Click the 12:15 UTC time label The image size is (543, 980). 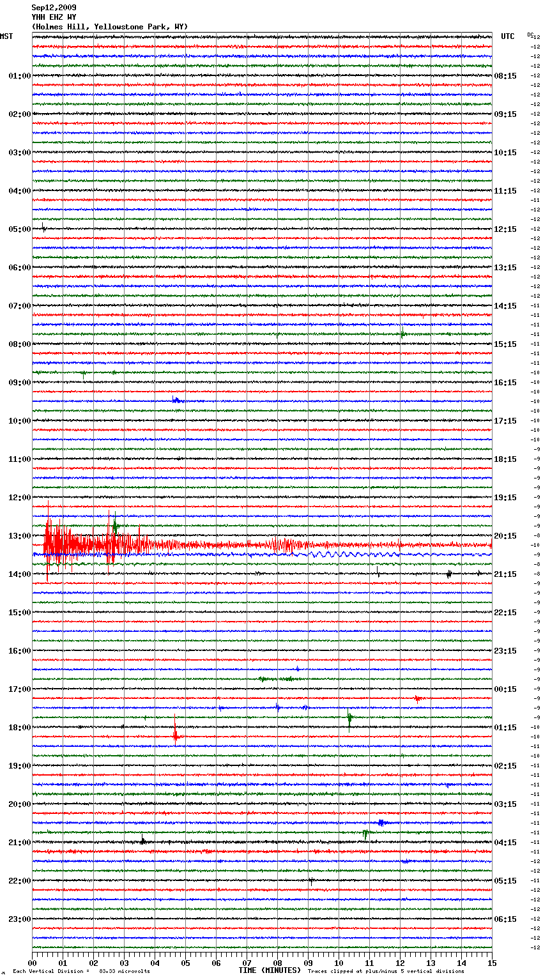pyautogui.click(x=505, y=229)
